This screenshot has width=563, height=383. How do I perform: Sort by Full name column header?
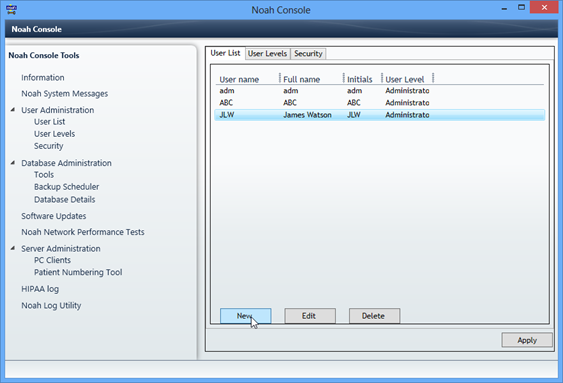[302, 79]
